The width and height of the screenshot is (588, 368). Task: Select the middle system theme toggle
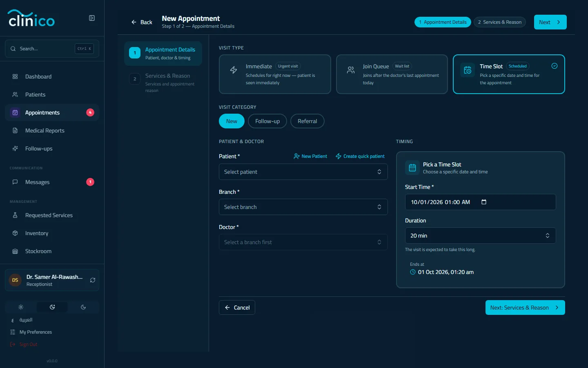tap(52, 307)
